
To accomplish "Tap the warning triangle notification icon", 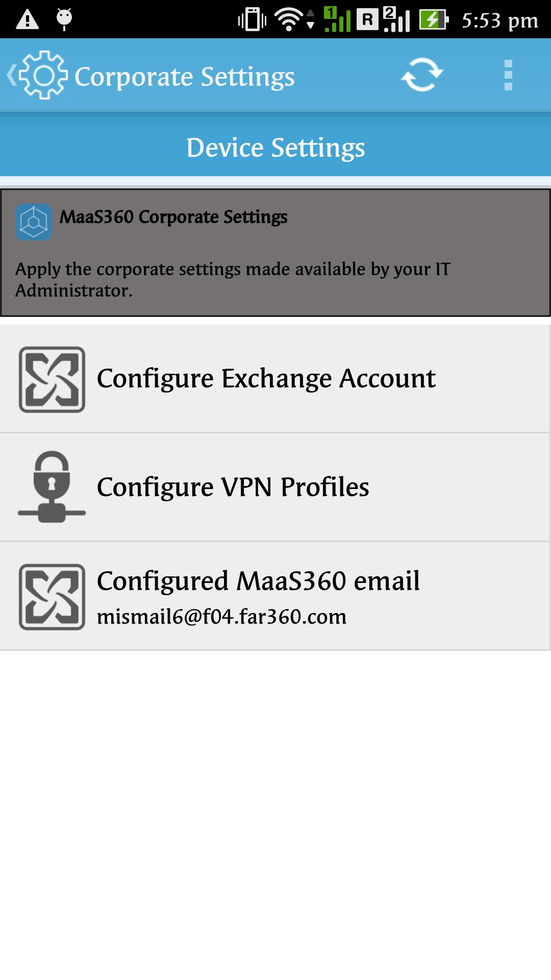I will [x=28, y=19].
